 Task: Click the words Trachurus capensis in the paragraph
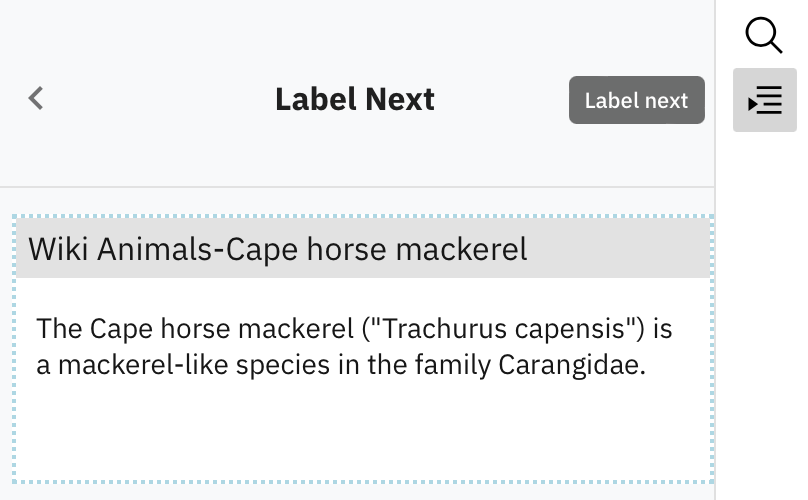[x=503, y=329]
